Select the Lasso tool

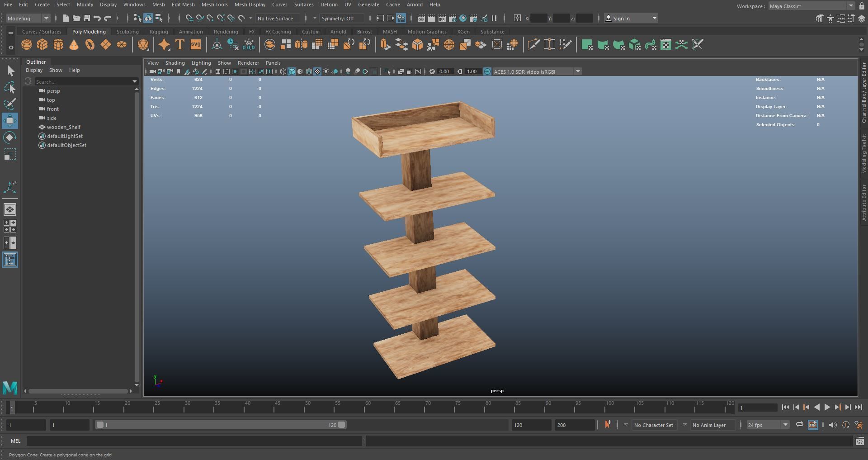[10, 87]
